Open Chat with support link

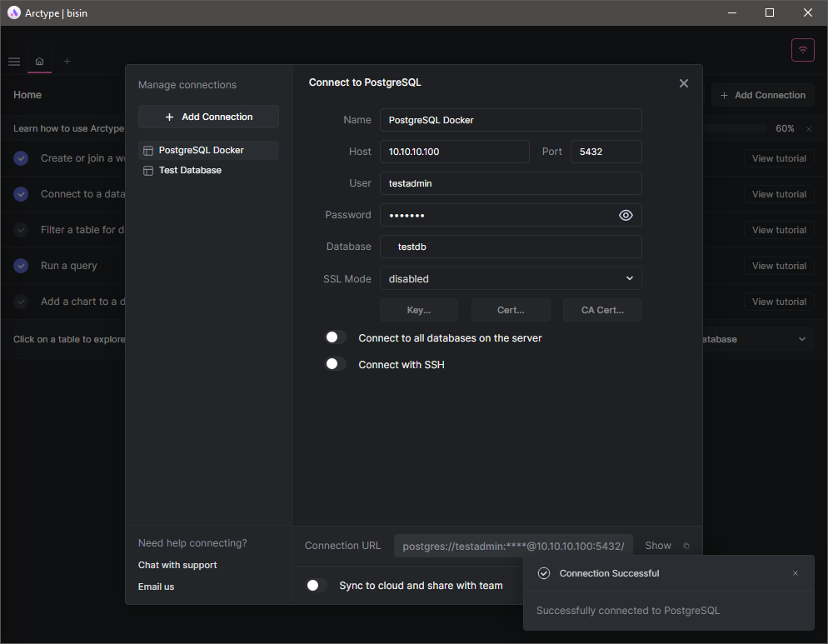pos(177,565)
